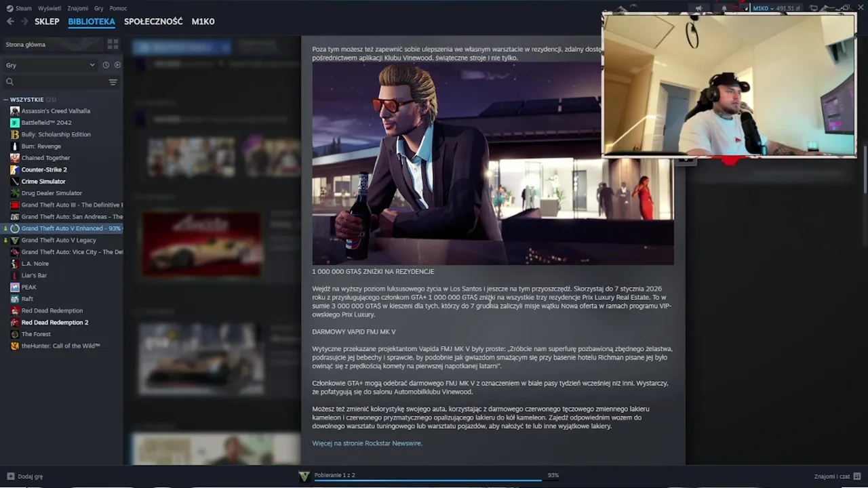Viewport: 868px width, 488px height.
Task: Select Crime Simulator in game list
Action: click(x=43, y=181)
